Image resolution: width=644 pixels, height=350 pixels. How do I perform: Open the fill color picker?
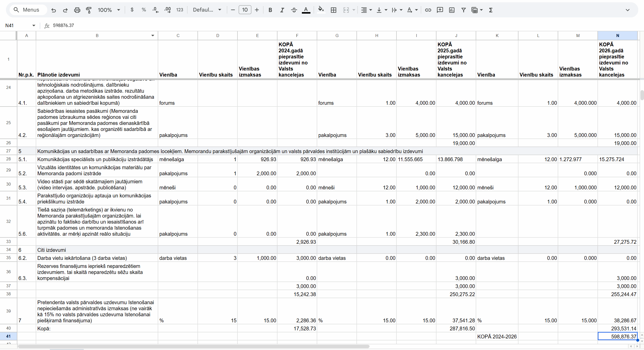[321, 10]
